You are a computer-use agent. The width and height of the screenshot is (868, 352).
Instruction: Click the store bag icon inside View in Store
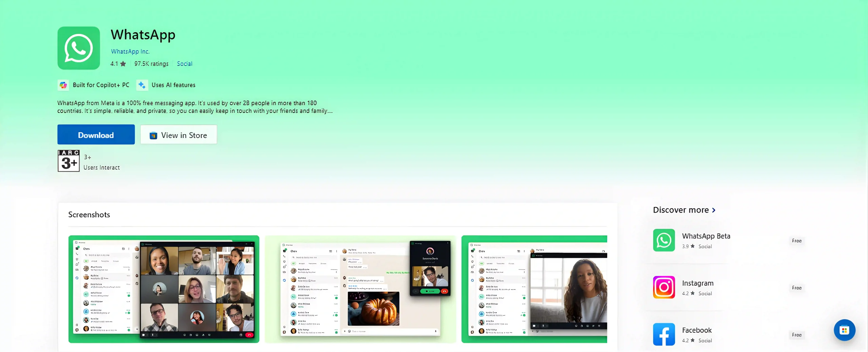point(154,135)
